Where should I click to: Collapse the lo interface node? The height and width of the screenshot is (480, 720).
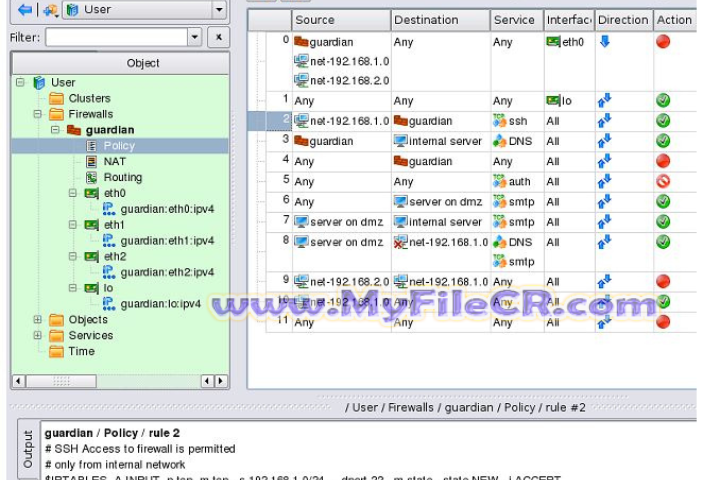click(73, 288)
